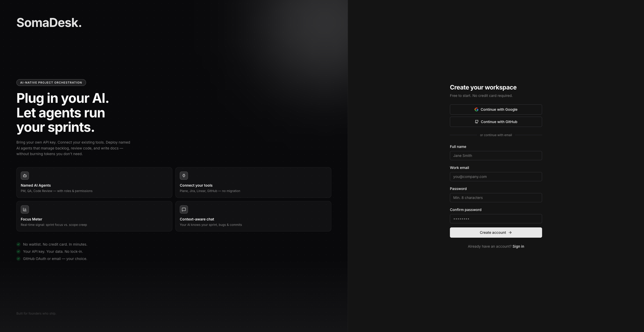
Task: Select the Focus Meter card title
Action: point(31,219)
